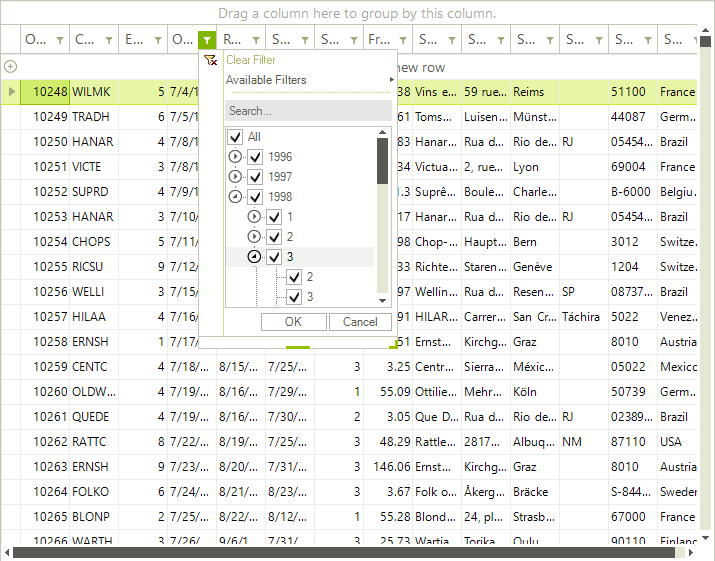Screen dimensions: 715x561
Task: Click filter list scroll up arrow
Action: coord(383,132)
